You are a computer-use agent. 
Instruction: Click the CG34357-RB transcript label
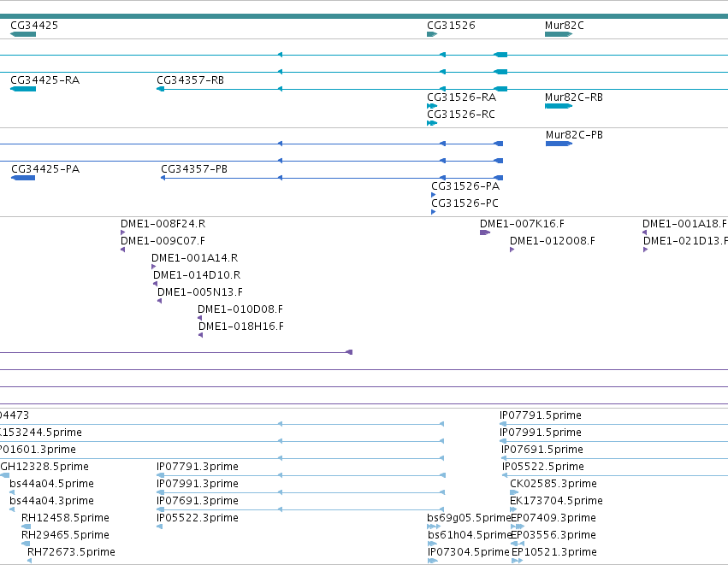click(191, 80)
